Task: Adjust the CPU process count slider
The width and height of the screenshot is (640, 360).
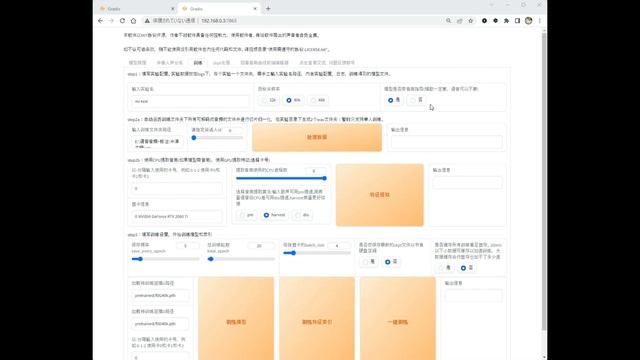Action: coord(281,178)
